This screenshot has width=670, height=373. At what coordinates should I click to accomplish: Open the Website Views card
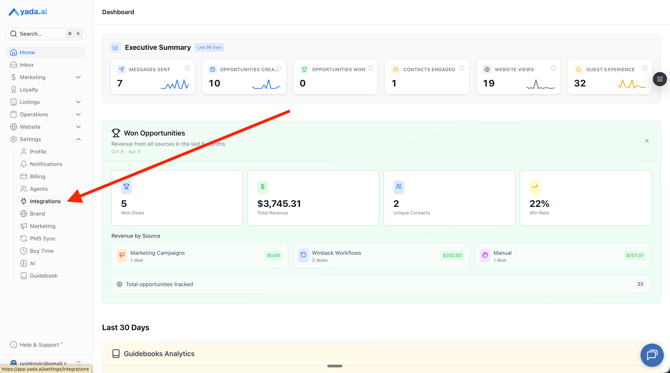518,77
